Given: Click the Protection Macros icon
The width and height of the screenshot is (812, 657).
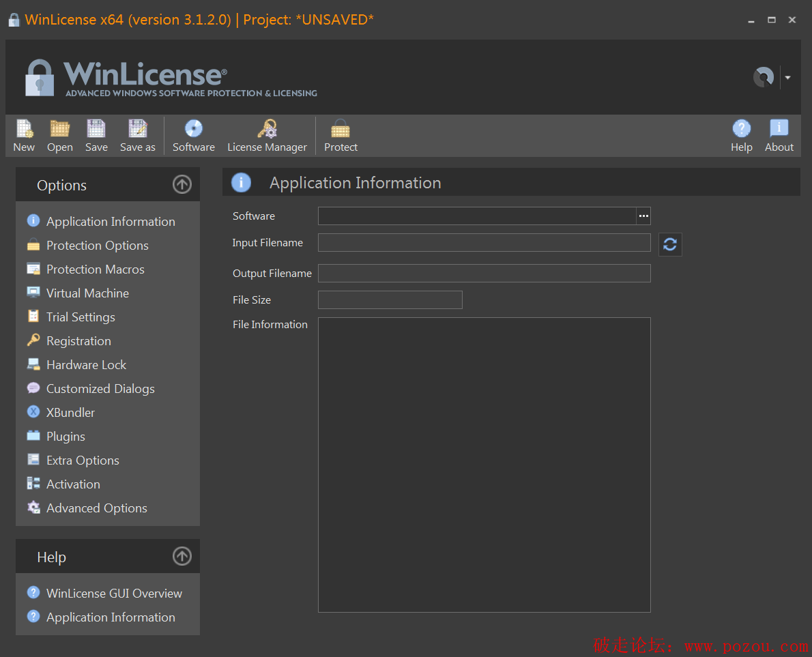Looking at the screenshot, I should click(x=33, y=269).
